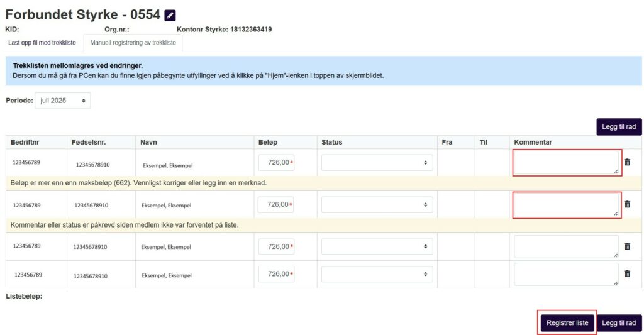Select 'Manuell registrering av trekkliste' tab
This screenshot has width=644, height=335.
133,43
